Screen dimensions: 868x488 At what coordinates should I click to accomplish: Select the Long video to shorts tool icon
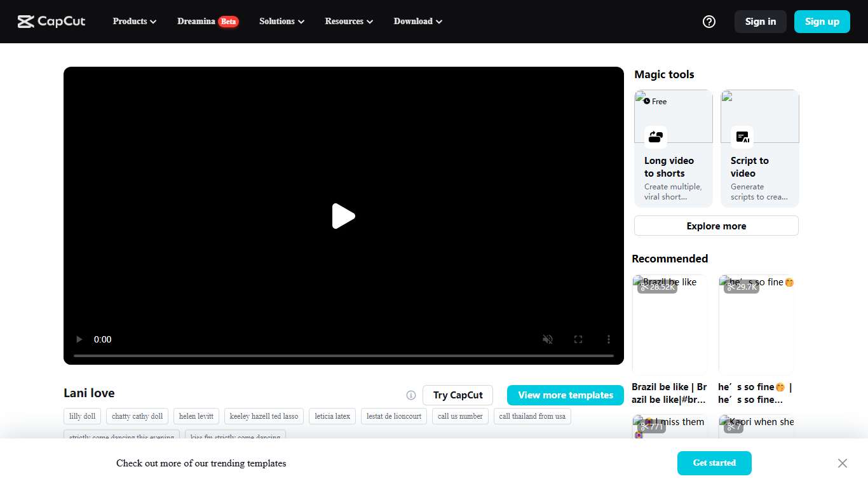tap(654, 137)
